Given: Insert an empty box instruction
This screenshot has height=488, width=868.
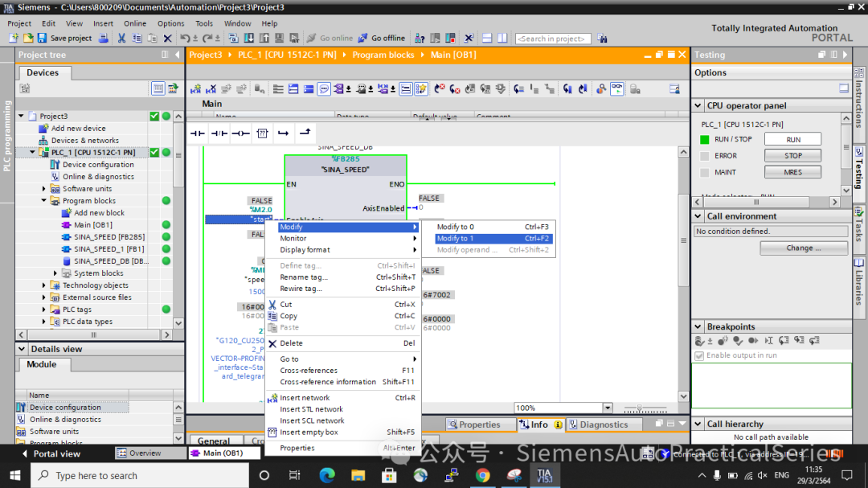Looking at the screenshot, I should (x=262, y=133).
